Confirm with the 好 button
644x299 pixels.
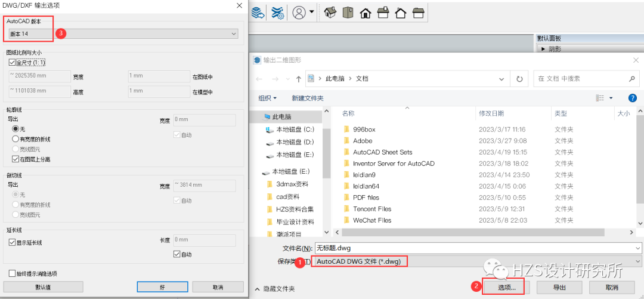163,287
